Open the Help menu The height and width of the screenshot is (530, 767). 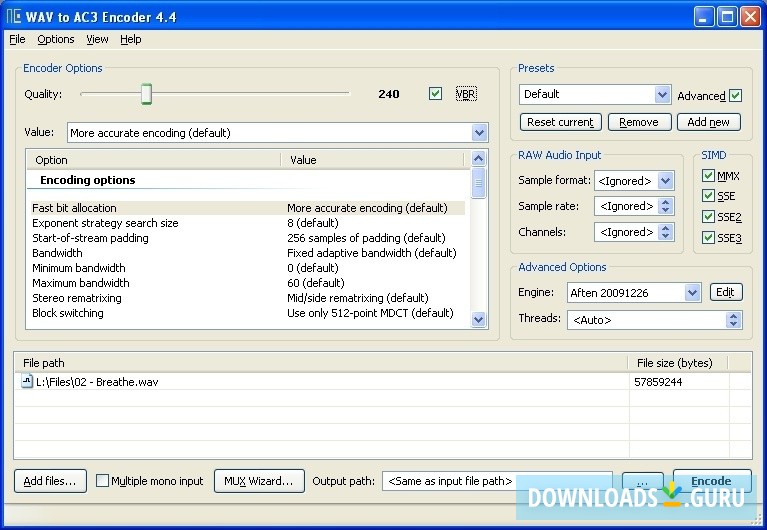pyautogui.click(x=131, y=39)
